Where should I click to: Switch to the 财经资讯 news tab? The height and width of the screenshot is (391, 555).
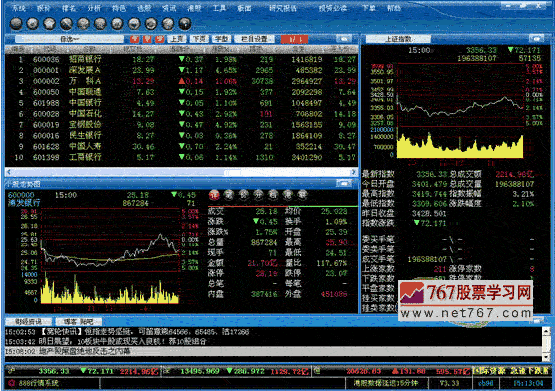(x=28, y=322)
